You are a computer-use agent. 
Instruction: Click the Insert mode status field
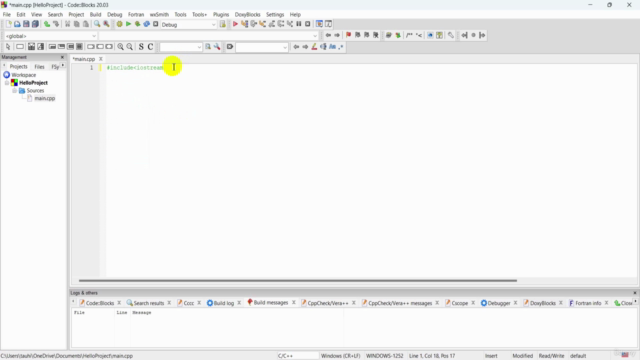click(491, 356)
